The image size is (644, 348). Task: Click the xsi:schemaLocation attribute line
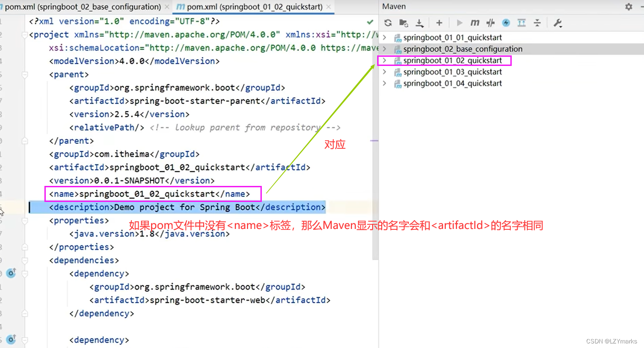pyautogui.click(x=214, y=48)
